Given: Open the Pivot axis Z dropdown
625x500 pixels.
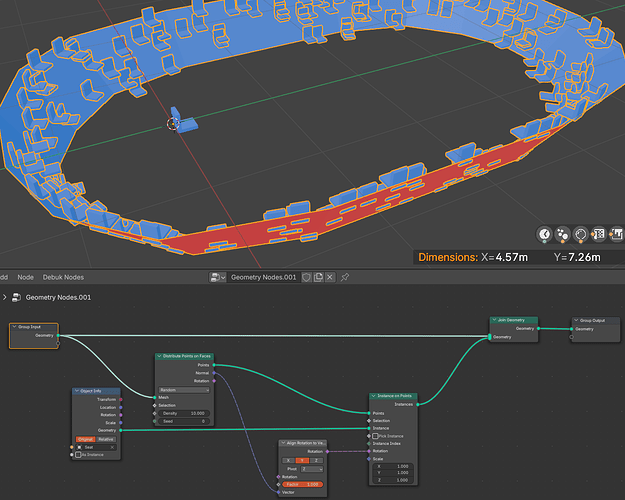Looking at the screenshot, I should (x=312, y=469).
